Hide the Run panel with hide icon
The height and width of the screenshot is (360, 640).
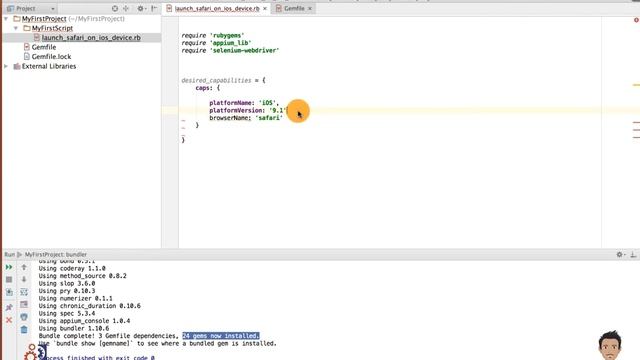point(633,254)
